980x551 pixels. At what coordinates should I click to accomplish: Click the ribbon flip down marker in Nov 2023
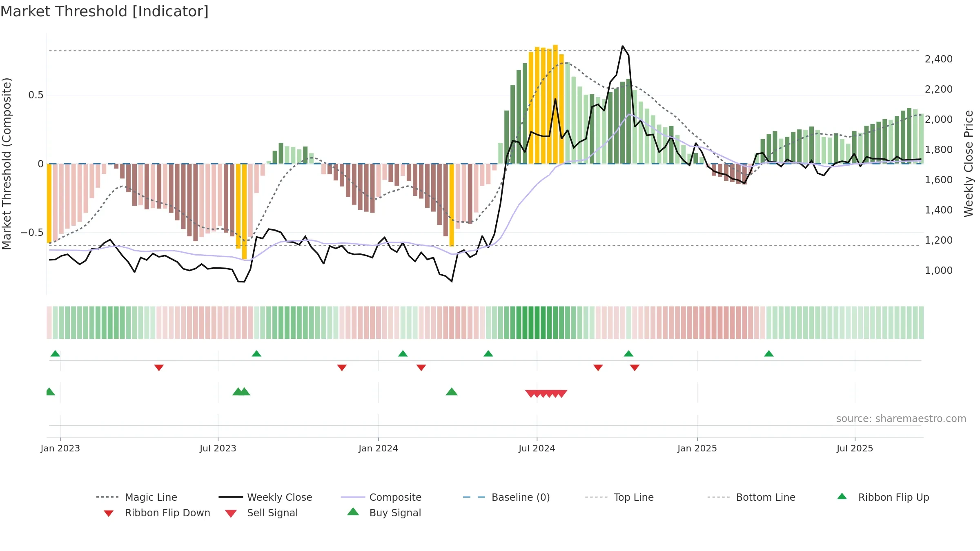coord(342,368)
